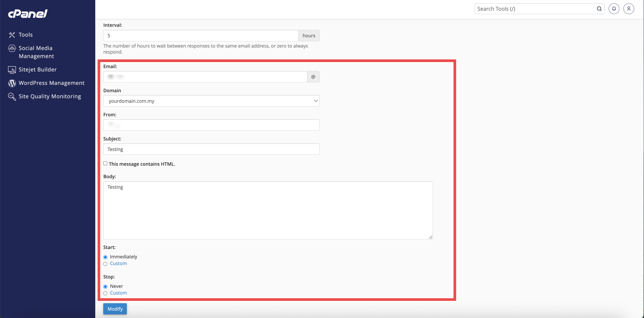Open the user account icon
This screenshot has width=644, height=318.
click(x=629, y=9)
